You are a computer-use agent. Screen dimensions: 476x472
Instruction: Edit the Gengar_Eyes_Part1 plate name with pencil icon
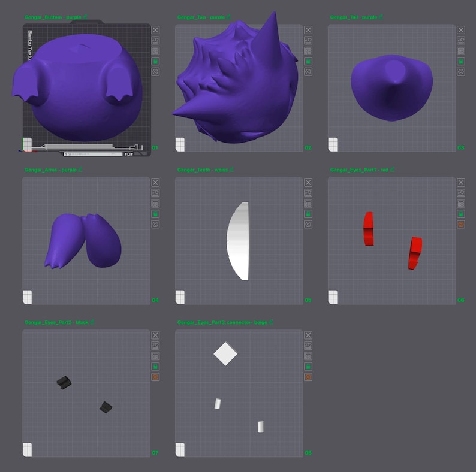pos(392,170)
